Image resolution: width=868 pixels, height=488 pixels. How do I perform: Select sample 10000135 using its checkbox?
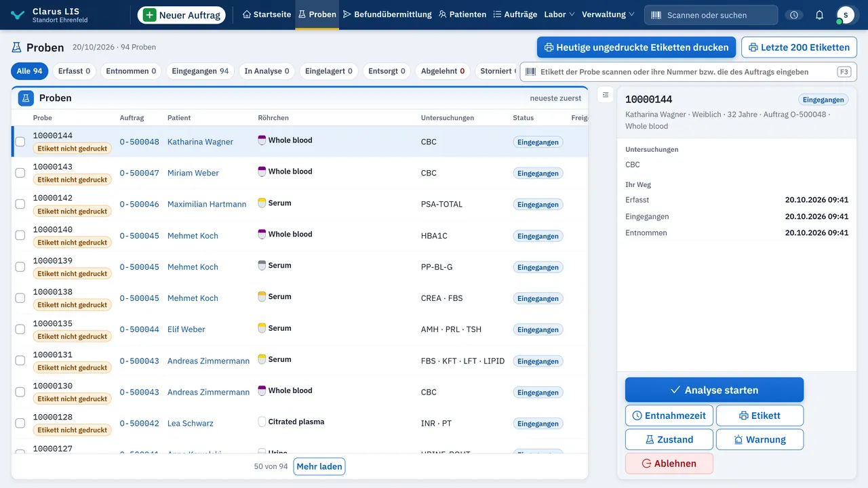click(x=20, y=329)
